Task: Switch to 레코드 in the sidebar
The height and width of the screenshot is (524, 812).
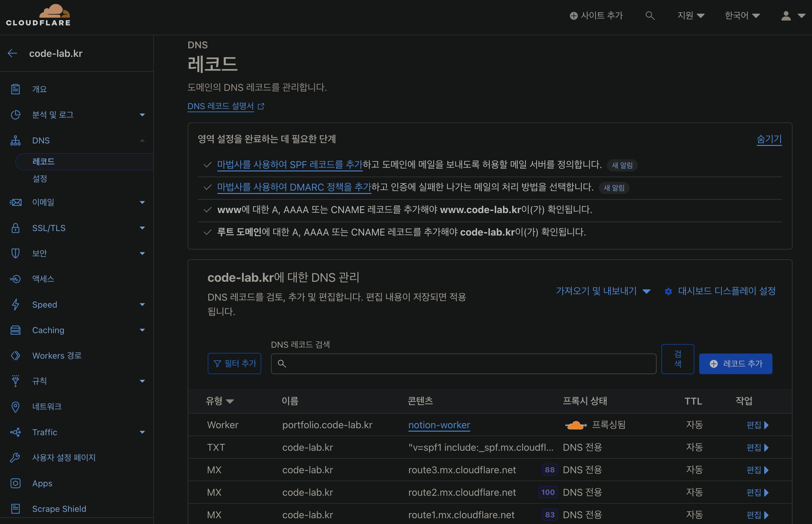Action: point(43,161)
